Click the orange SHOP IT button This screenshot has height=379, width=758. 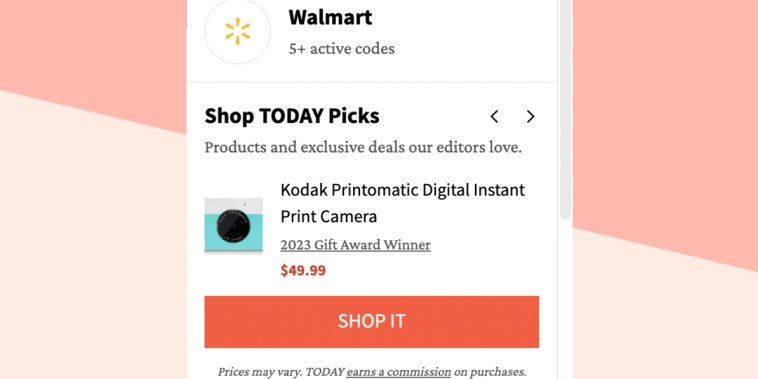pyautogui.click(x=371, y=321)
